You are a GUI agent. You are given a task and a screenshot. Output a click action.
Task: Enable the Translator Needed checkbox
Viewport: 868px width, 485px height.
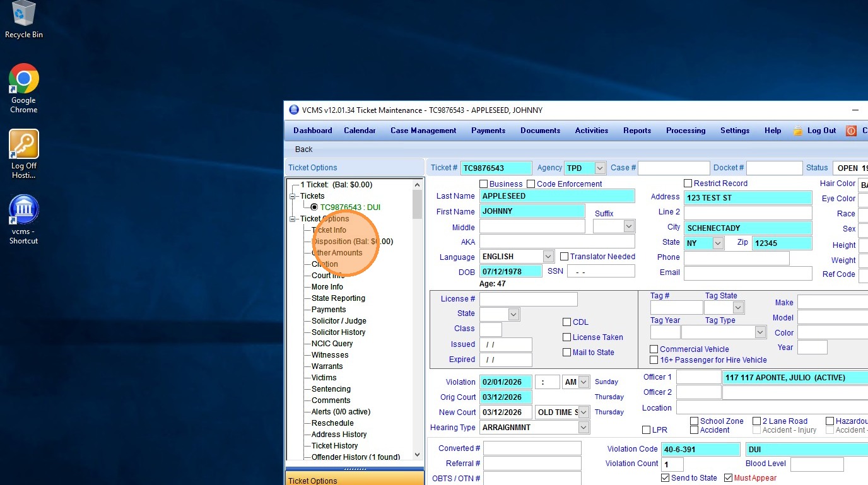click(565, 257)
